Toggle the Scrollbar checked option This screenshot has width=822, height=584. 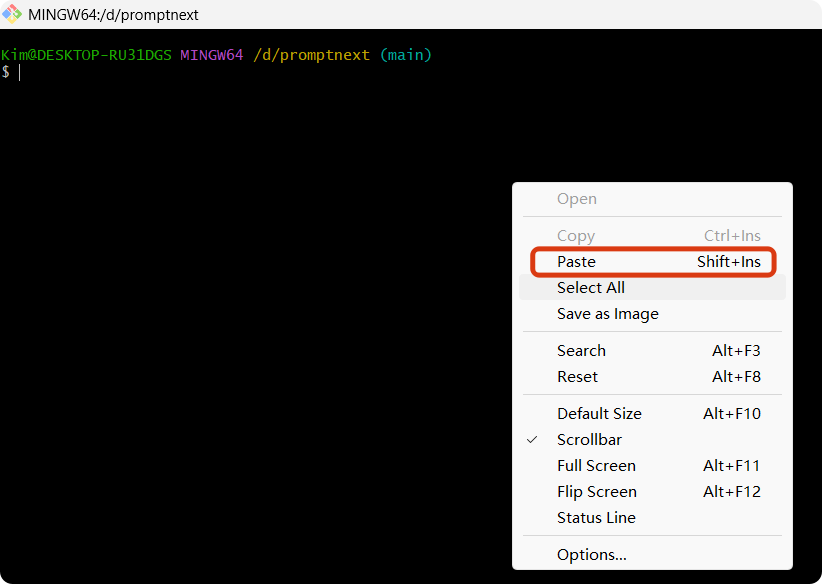pos(653,439)
